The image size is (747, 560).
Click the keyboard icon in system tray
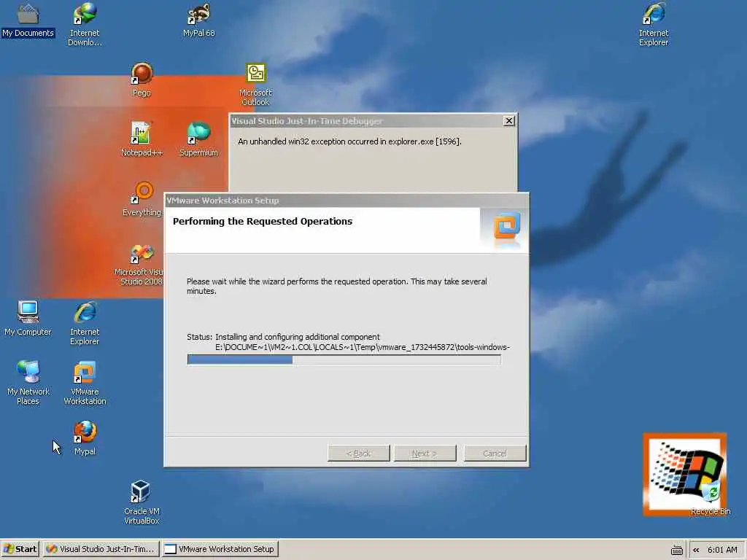coord(677,550)
